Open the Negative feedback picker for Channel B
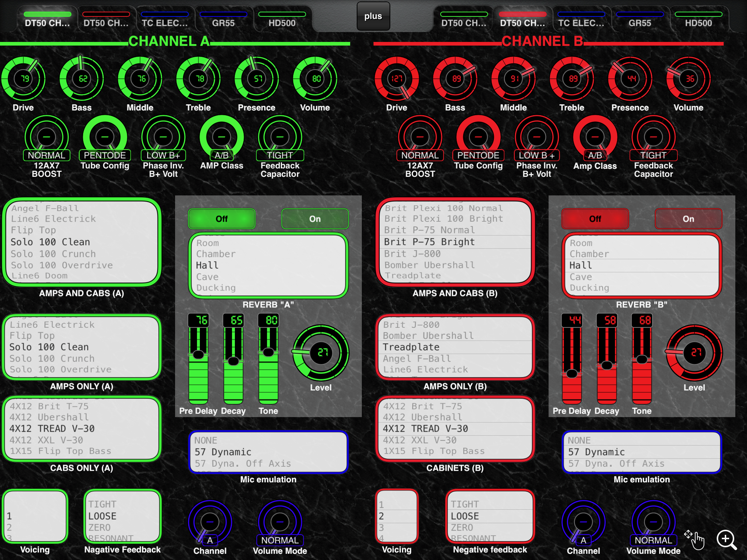 coord(490,516)
